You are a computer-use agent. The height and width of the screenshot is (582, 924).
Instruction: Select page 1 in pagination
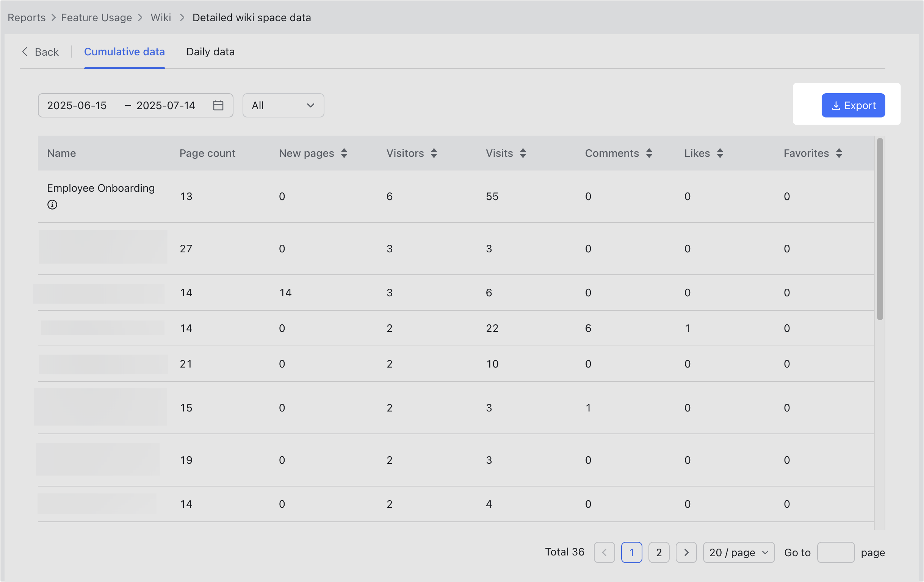pos(631,552)
